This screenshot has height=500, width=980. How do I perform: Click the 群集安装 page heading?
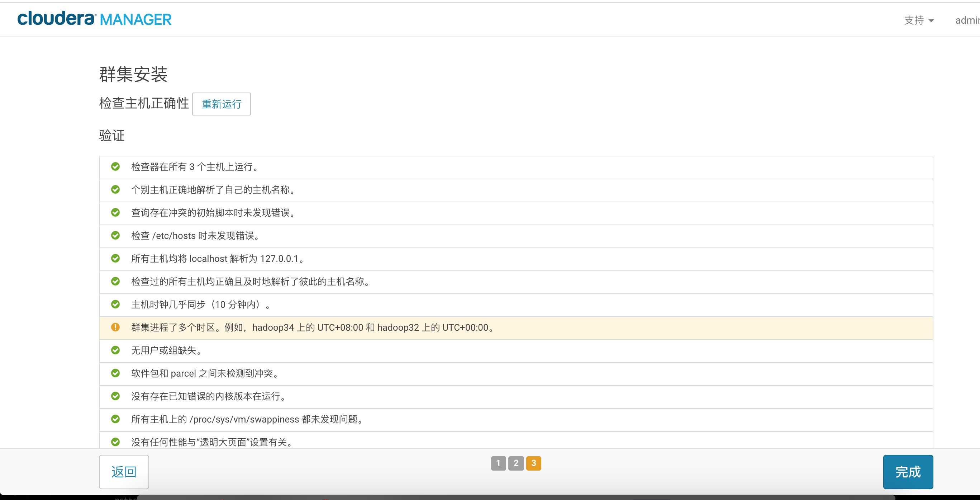pos(133,74)
